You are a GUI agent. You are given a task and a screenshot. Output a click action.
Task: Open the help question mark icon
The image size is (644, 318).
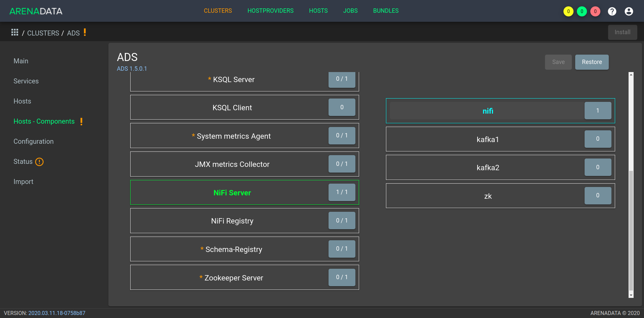(x=612, y=11)
